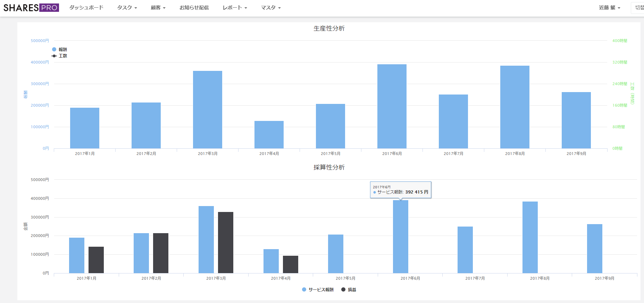Click the 2017年1月 損益 dark bar
Viewport: 644px width, 303px height.
(x=96, y=260)
